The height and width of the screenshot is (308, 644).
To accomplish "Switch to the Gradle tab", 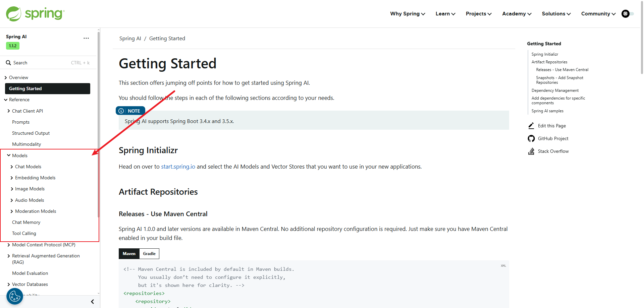I will point(149,254).
